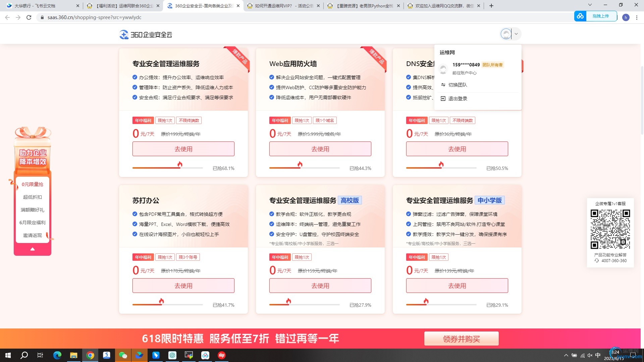This screenshot has height=362, width=644.
Task: Click 去使用 for 高校版 card
Action: point(320,286)
